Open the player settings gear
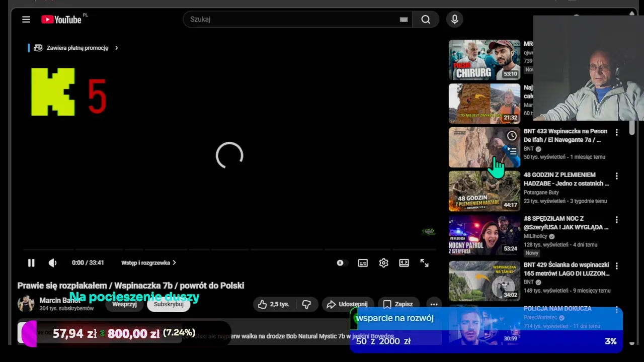This screenshot has width=644, height=362. click(x=383, y=262)
